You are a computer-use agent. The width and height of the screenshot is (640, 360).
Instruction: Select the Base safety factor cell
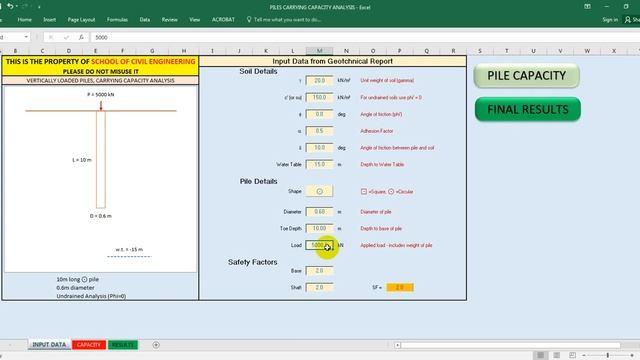pyautogui.click(x=319, y=271)
